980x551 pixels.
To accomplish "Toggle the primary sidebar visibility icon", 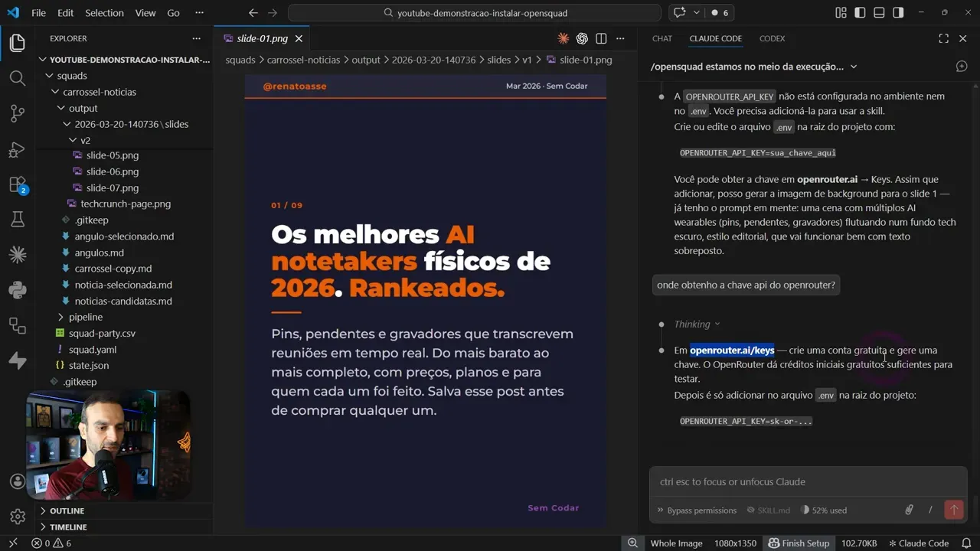I will pos(859,13).
